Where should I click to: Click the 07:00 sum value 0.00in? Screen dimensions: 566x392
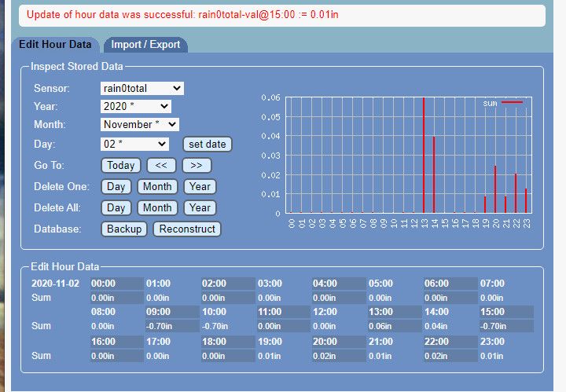point(491,298)
